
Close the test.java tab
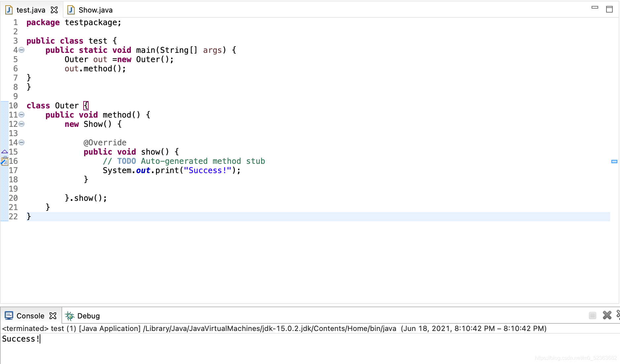[54, 10]
